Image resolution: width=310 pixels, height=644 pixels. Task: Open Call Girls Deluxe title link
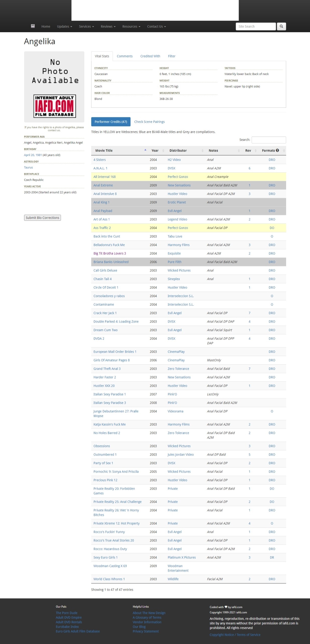coord(105,270)
